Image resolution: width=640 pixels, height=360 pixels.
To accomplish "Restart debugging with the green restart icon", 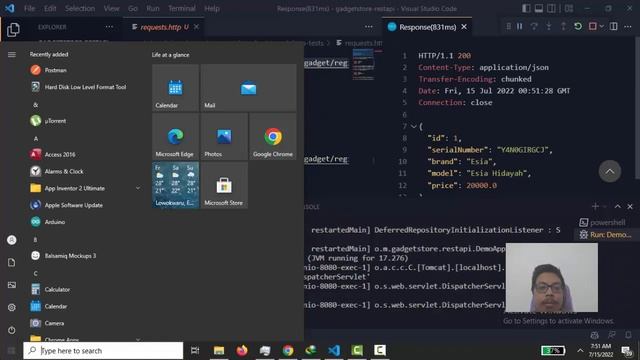I will pos(578,27).
